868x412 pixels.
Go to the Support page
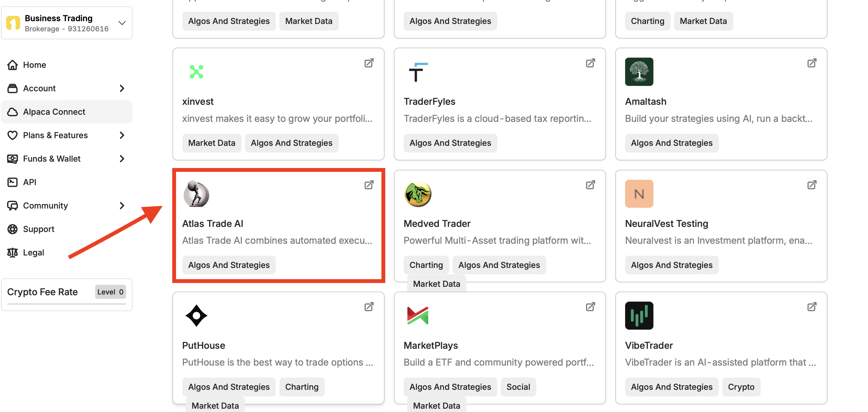(x=39, y=229)
